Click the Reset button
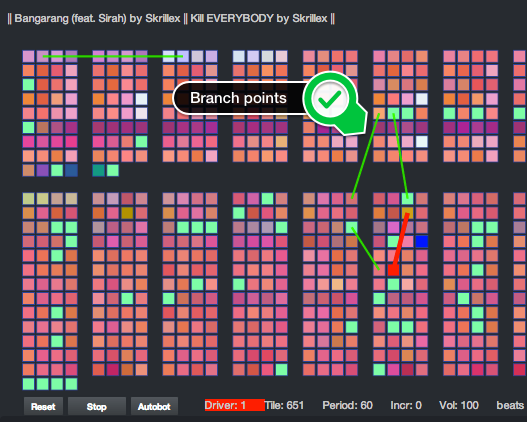 point(43,406)
